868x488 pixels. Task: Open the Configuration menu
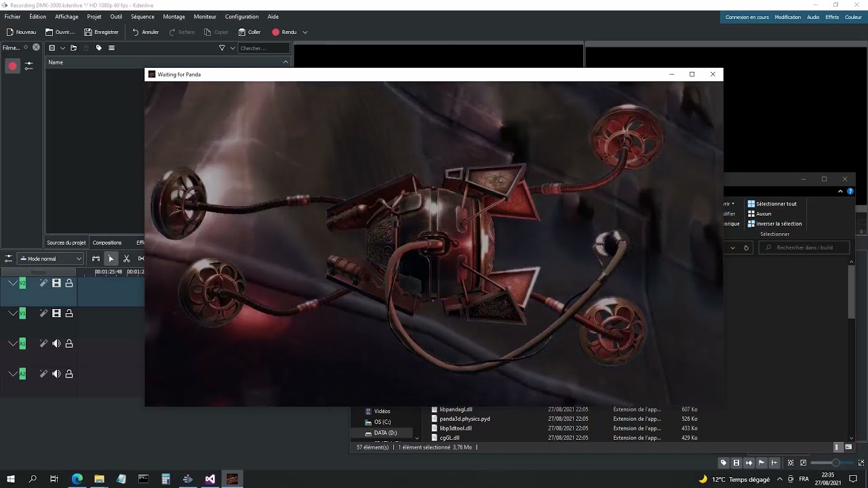point(241,16)
